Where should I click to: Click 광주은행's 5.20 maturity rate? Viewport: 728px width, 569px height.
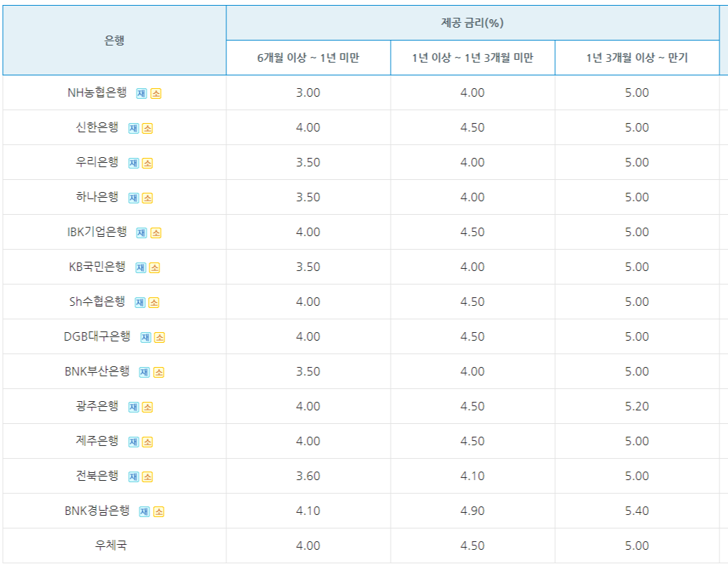click(637, 406)
